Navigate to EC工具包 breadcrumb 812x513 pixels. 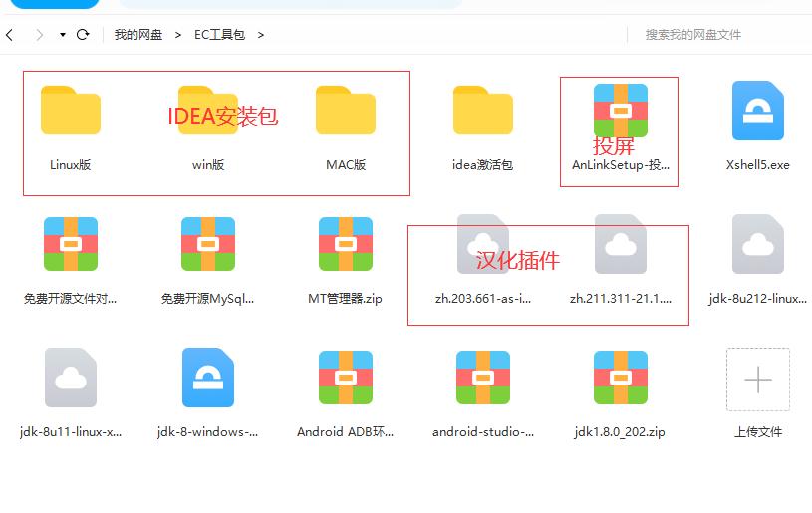tap(219, 35)
